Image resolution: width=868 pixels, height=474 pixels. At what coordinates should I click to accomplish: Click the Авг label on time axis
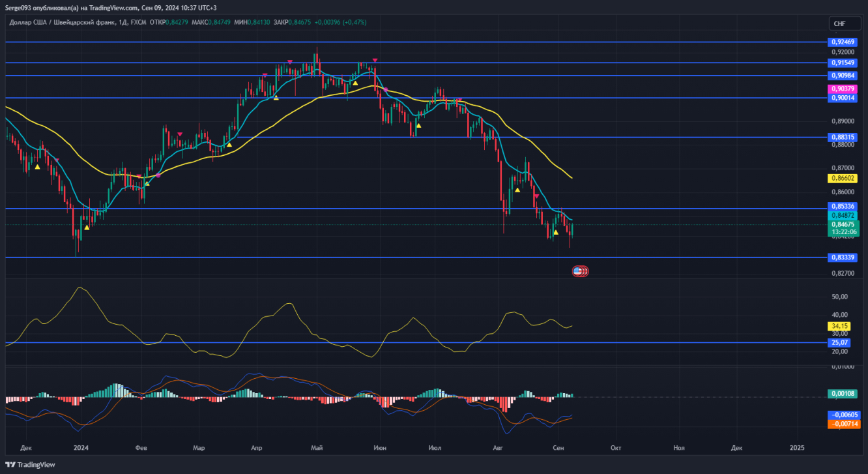click(x=498, y=448)
